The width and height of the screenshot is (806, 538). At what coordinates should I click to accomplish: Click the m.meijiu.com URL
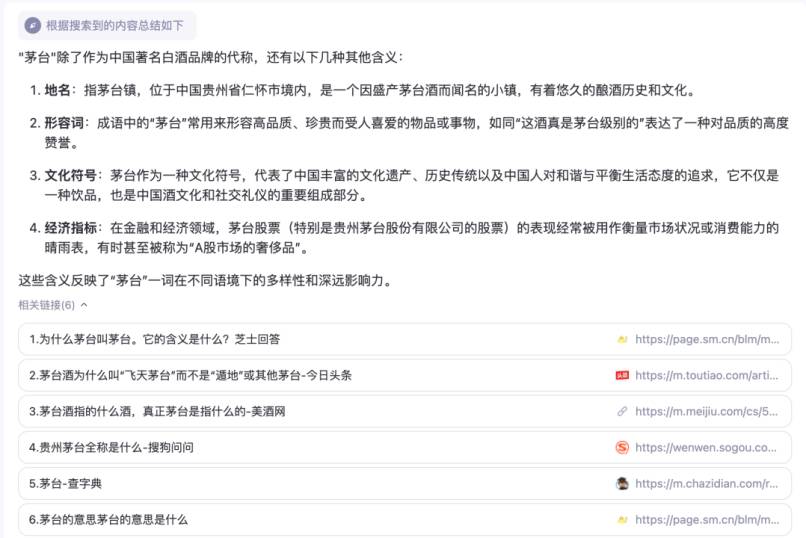706,411
